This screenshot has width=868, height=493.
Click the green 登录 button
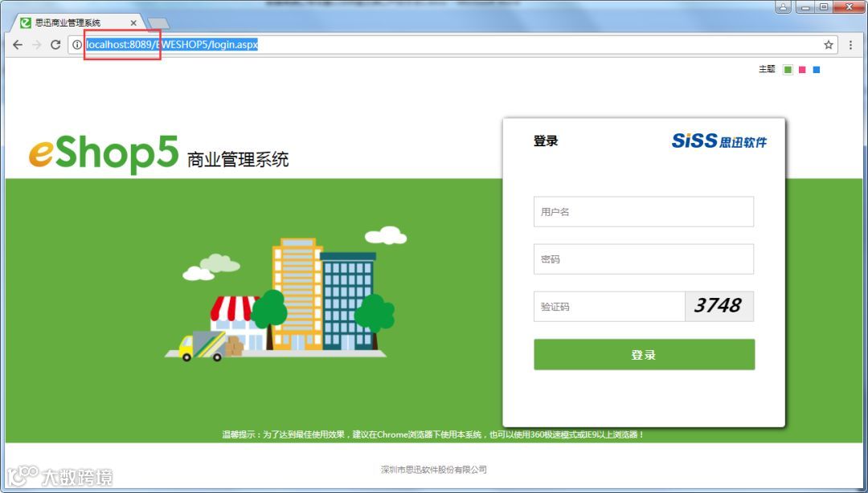point(644,355)
